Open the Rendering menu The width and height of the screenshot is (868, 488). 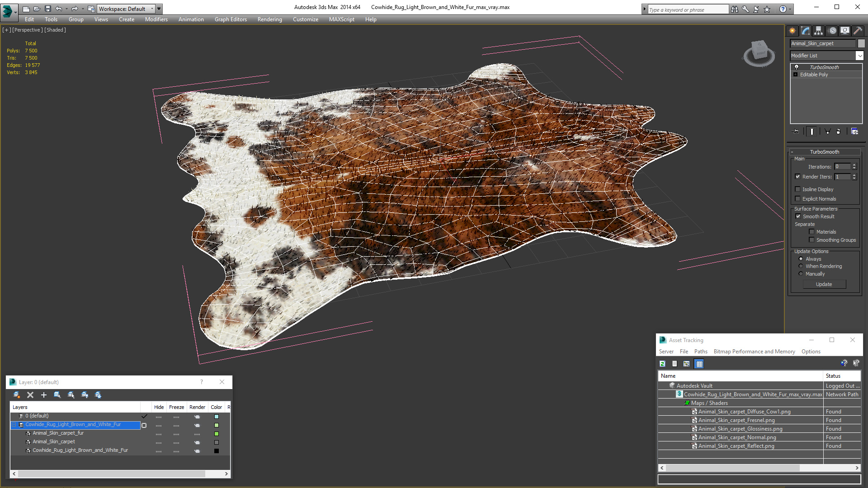coord(269,19)
